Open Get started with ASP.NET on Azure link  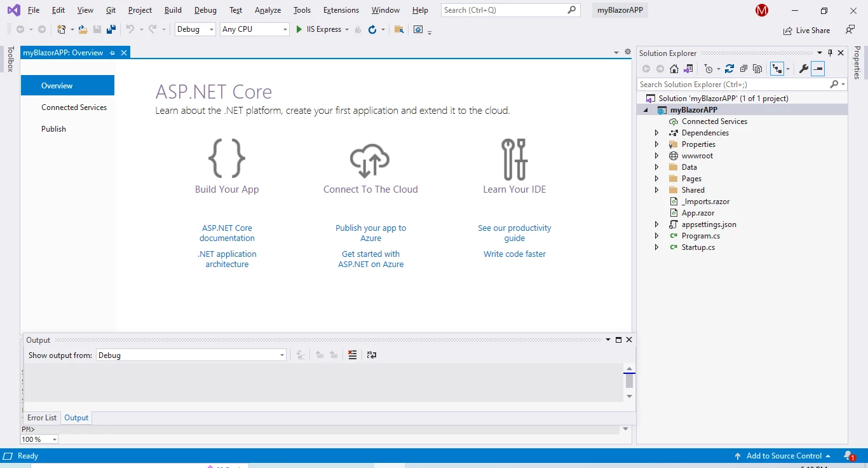coord(370,259)
